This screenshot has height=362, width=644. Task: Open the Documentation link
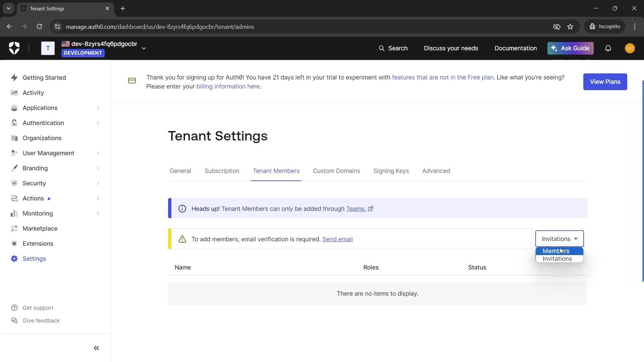[x=516, y=48]
